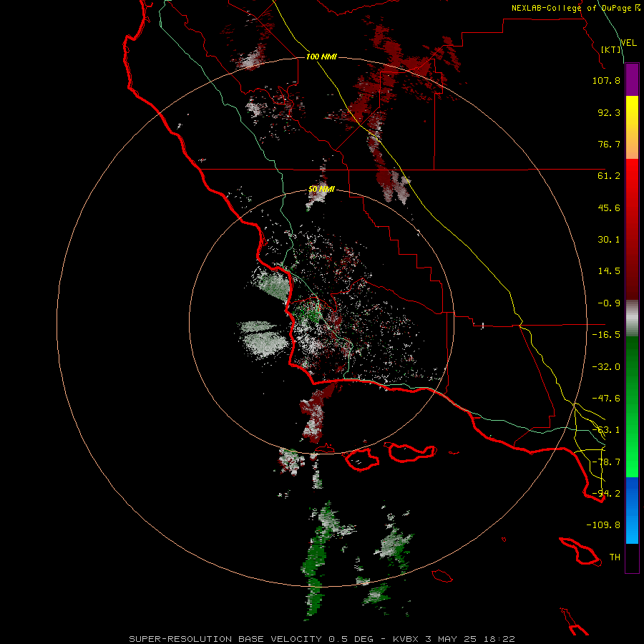This screenshot has width=644, height=644.
Task: Click the -47.6 value on velocity scale
Action: tap(606, 399)
